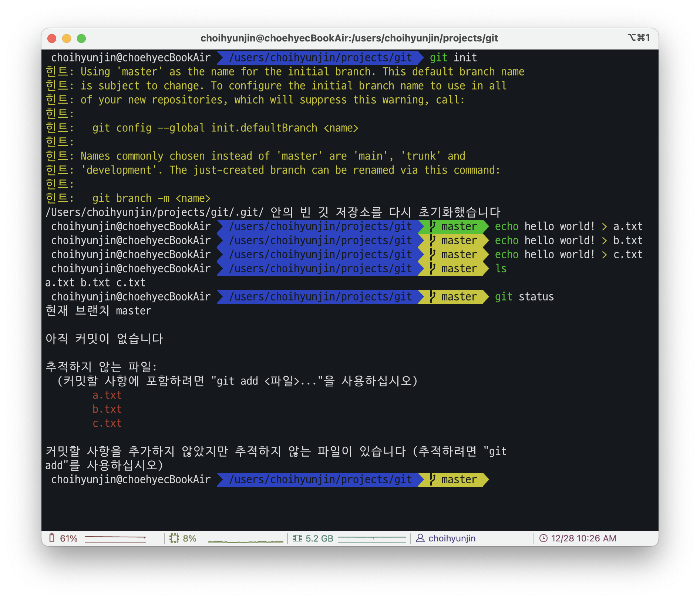Click the 61% battery value
700x601 pixels.
pos(69,538)
